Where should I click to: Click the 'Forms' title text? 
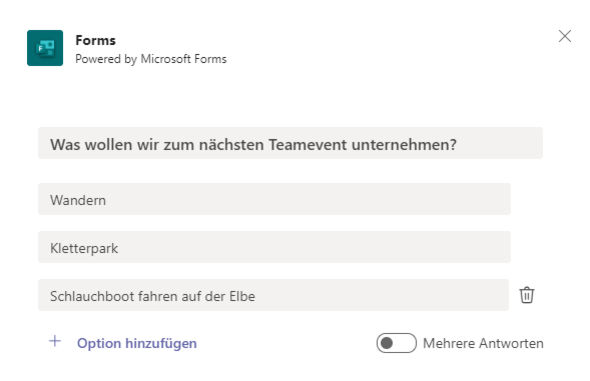click(96, 40)
